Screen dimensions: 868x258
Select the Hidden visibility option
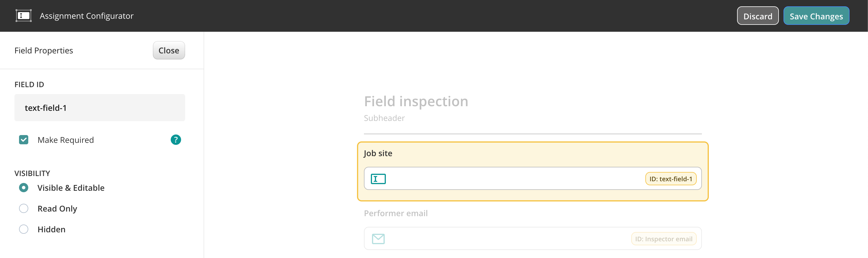click(x=24, y=229)
